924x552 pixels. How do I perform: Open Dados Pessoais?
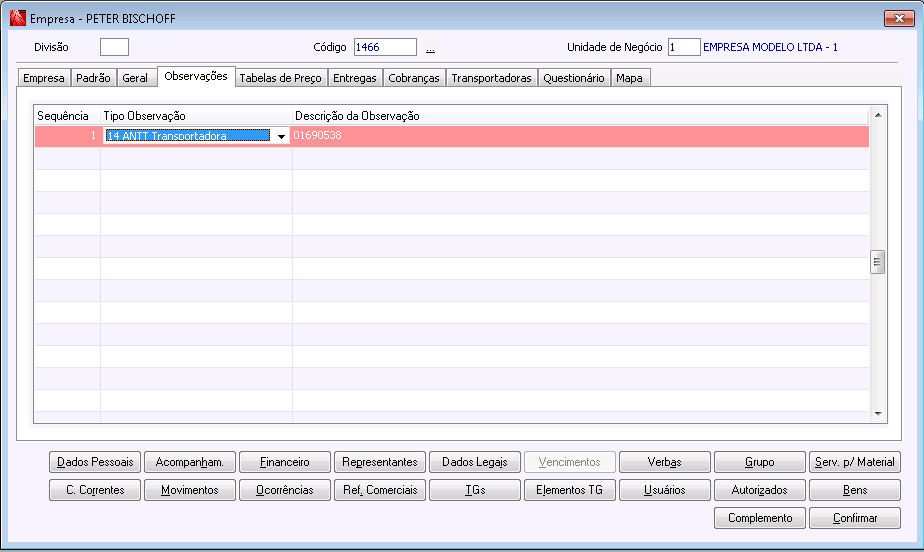tap(95, 462)
